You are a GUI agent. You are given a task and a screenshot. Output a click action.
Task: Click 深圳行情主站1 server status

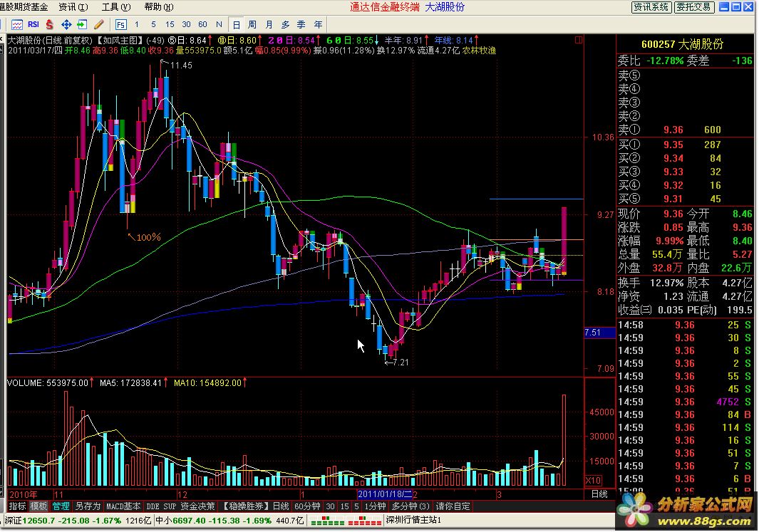[414, 521]
